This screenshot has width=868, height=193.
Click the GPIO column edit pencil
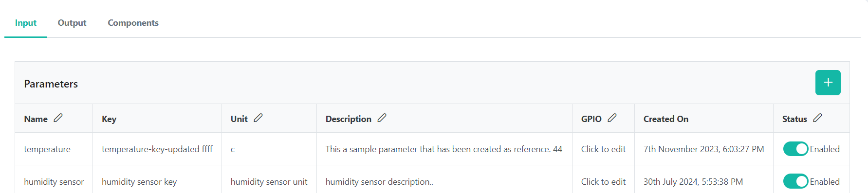pos(612,118)
